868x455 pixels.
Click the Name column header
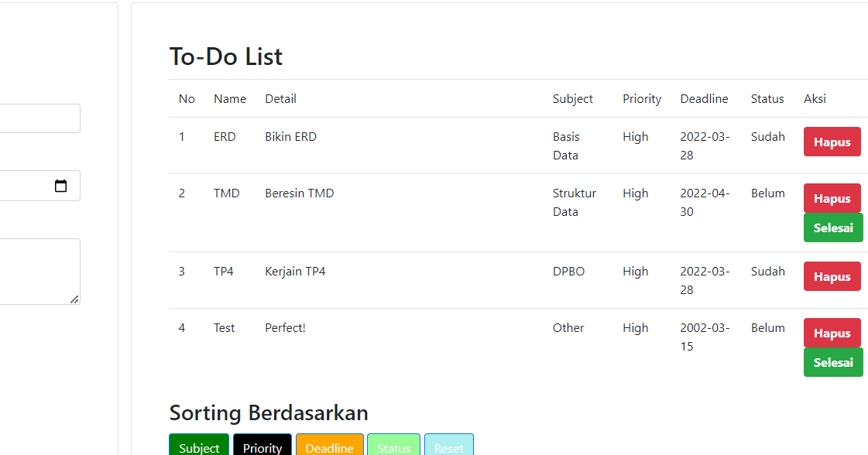tap(229, 98)
